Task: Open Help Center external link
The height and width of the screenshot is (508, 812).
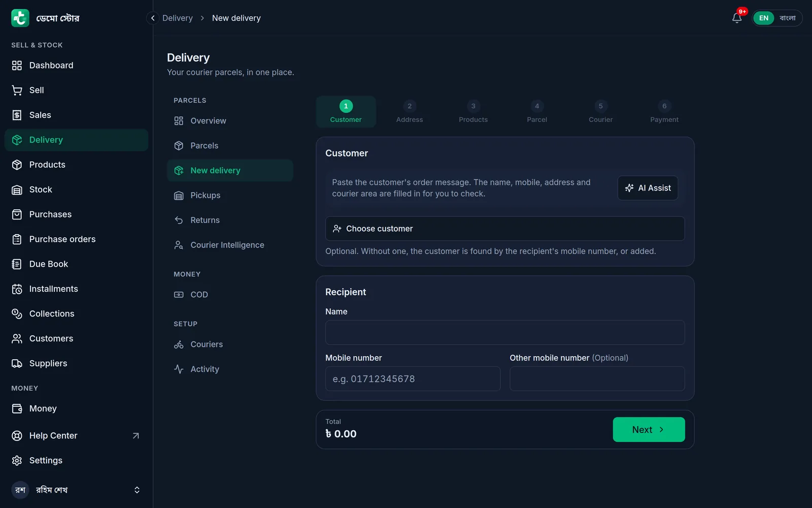Action: tap(76, 436)
